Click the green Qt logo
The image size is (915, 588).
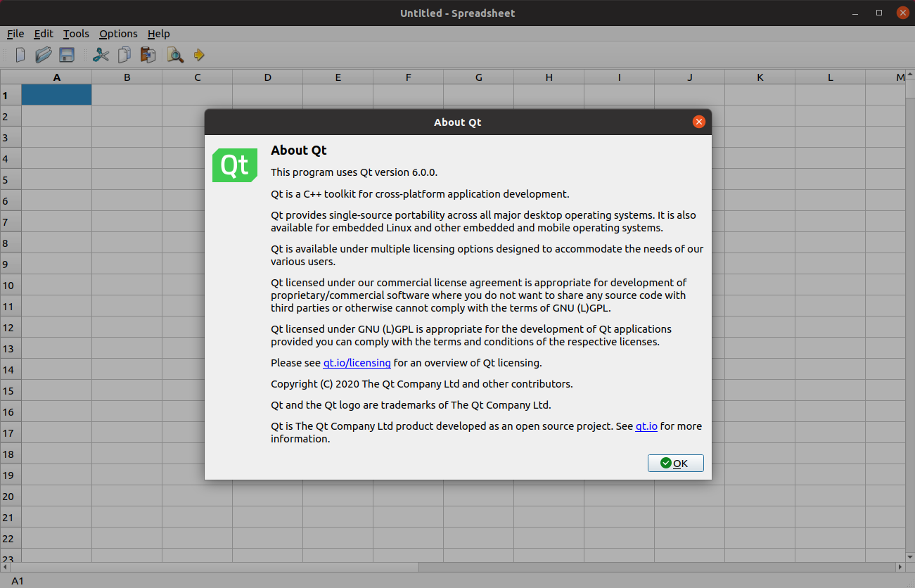pos(235,165)
